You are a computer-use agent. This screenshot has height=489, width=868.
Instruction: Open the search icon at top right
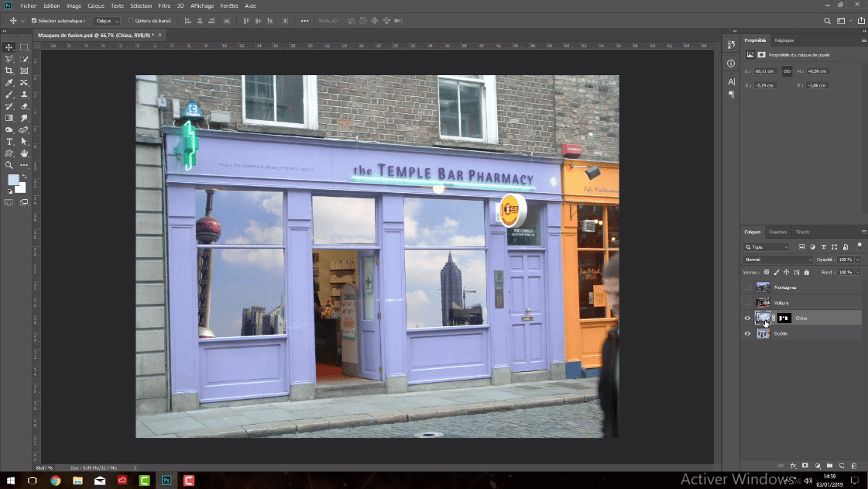point(827,21)
